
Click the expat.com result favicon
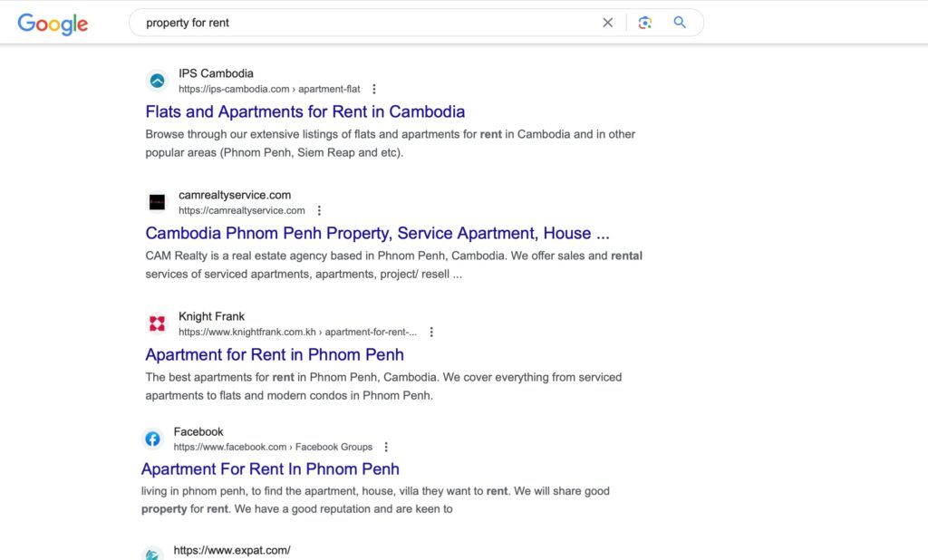click(152, 554)
